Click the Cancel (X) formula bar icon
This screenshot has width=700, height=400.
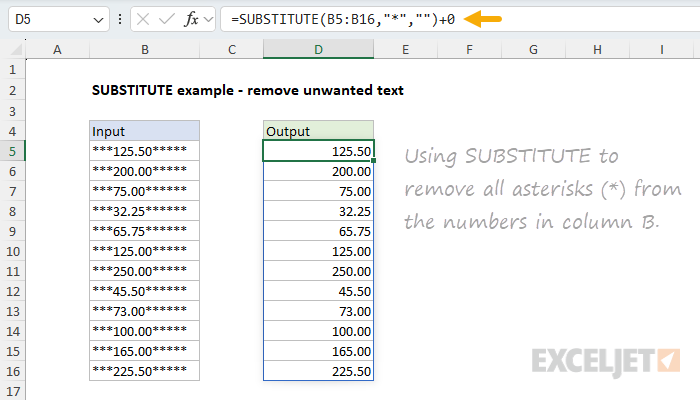pos(143,19)
